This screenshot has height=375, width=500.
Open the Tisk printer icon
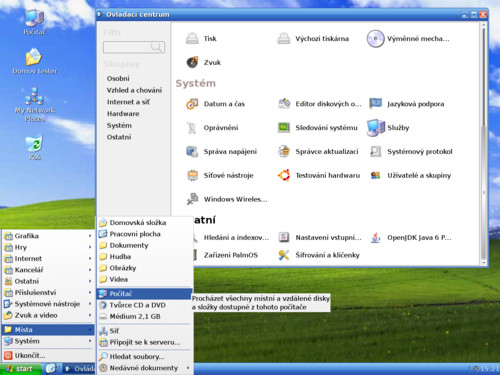pos(192,39)
